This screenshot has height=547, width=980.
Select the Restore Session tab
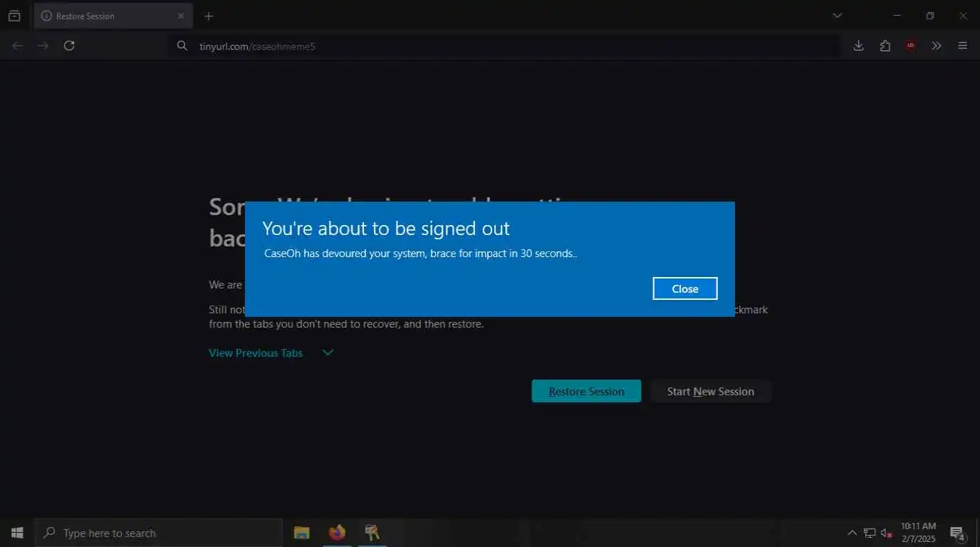[x=113, y=16]
